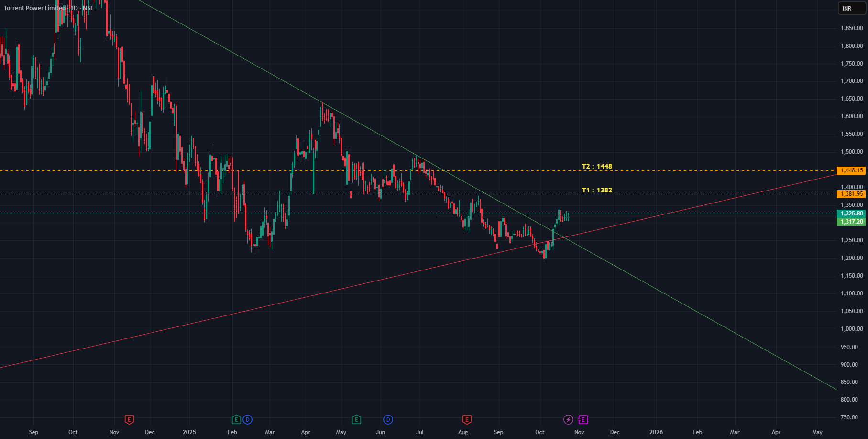This screenshot has height=439, width=868.
Task: Click the blue dividend D marker near February
Action: click(247, 420)
